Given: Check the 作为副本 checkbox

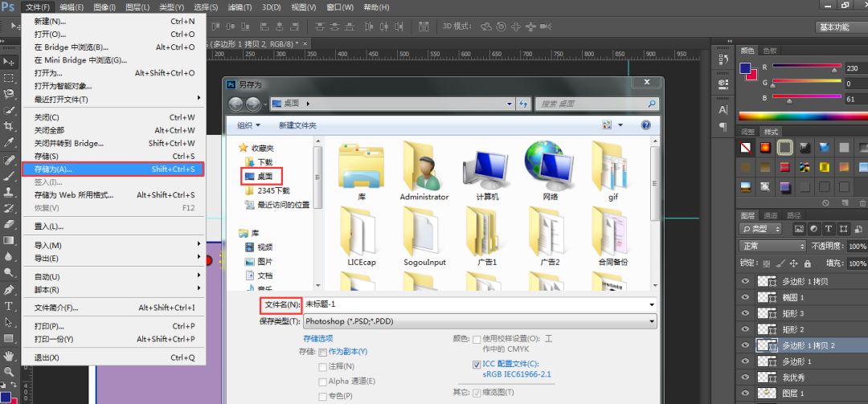Looking at the screenshot, I should 323,352.
